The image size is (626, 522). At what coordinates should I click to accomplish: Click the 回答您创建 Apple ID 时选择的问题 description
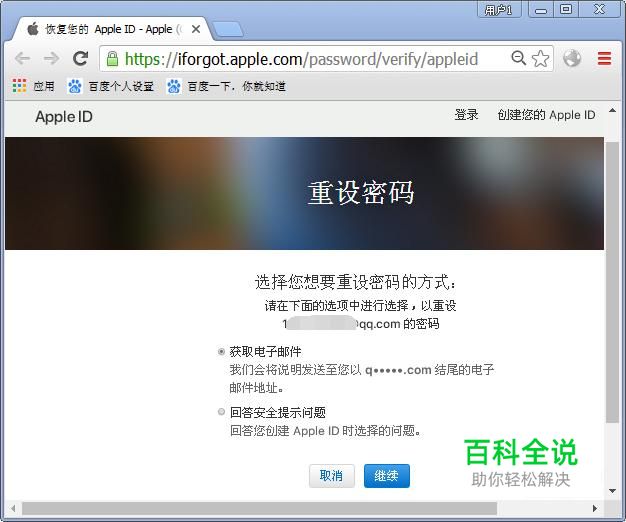click(x=325, y=431)
